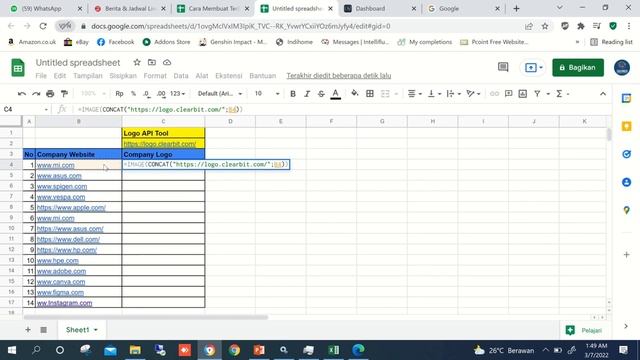Open the Functions sigma dropdown
The height and width of the screenshot is (360, 640).
(562, 94)
